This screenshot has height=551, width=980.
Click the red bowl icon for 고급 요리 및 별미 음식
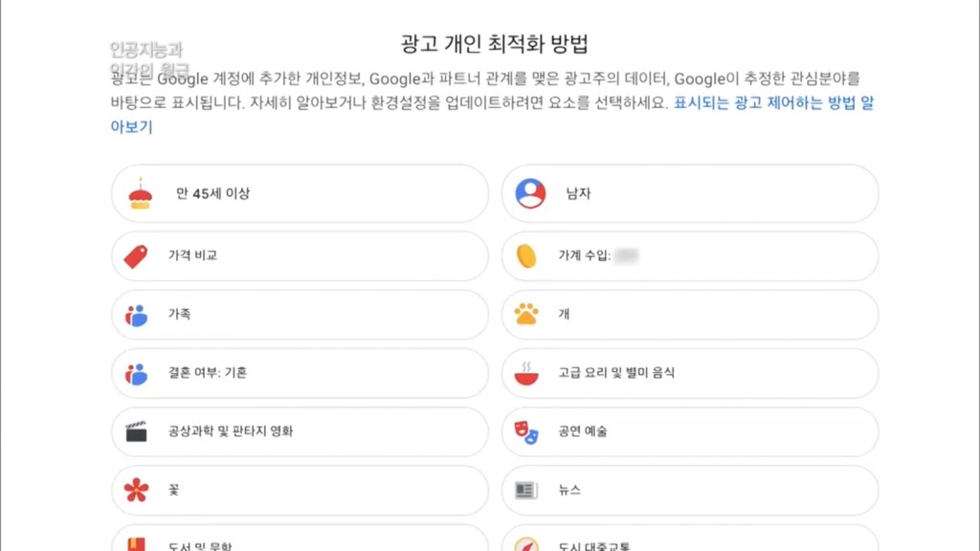coord(525,373)
